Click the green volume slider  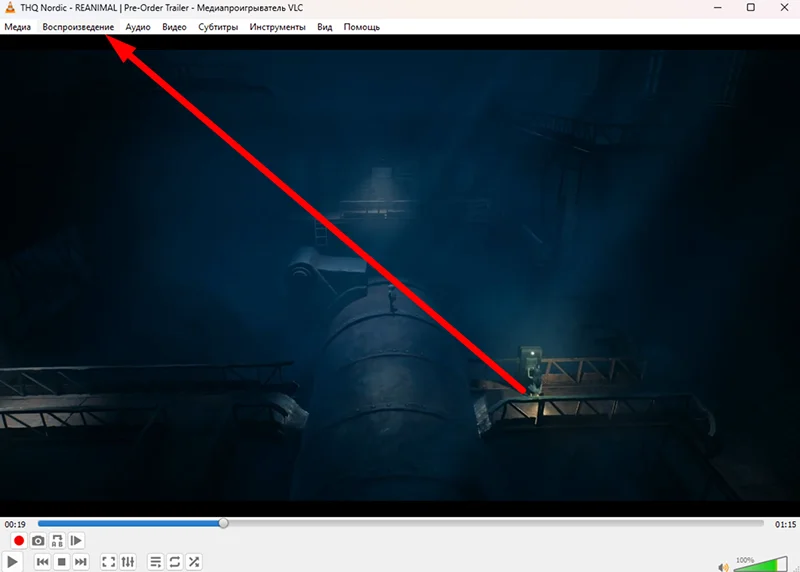[760, 565]
